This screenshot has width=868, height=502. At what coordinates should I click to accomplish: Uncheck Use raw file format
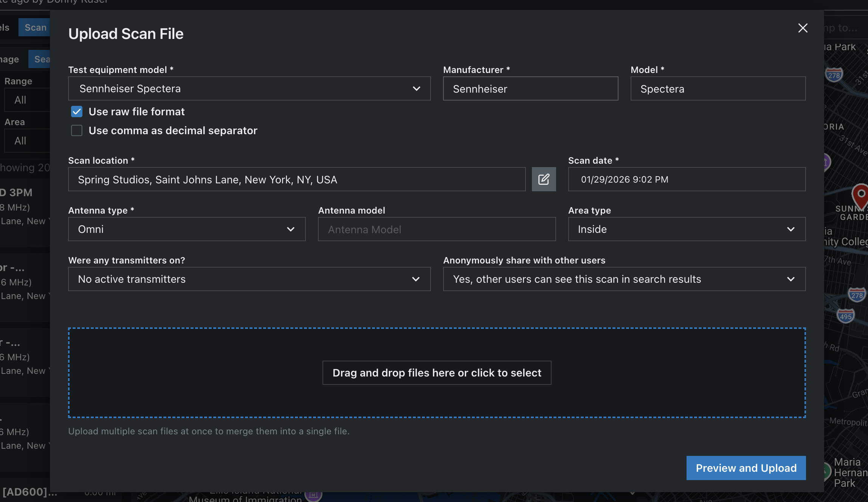(x=77, y=112)
